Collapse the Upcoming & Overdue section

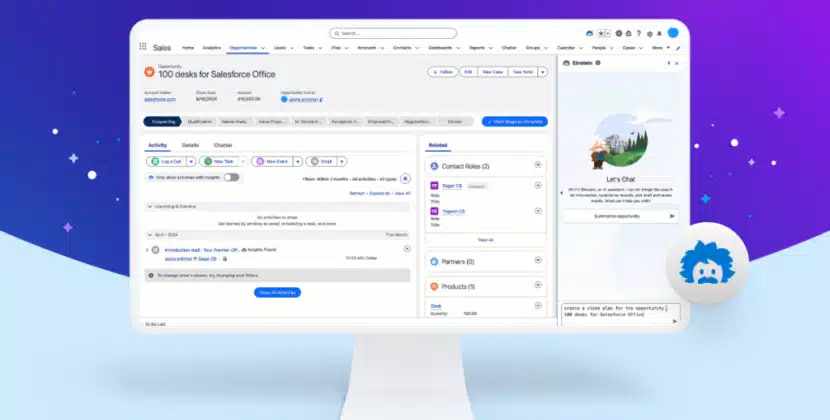150,207
